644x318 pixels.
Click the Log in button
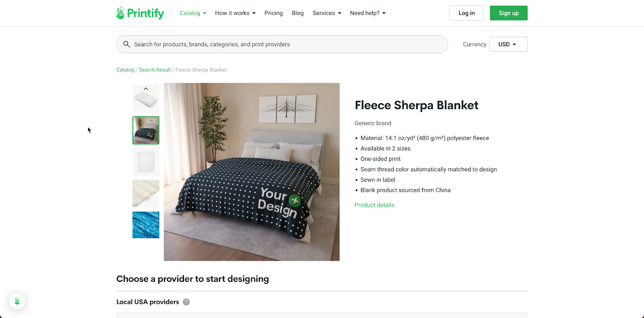(466, 13)
